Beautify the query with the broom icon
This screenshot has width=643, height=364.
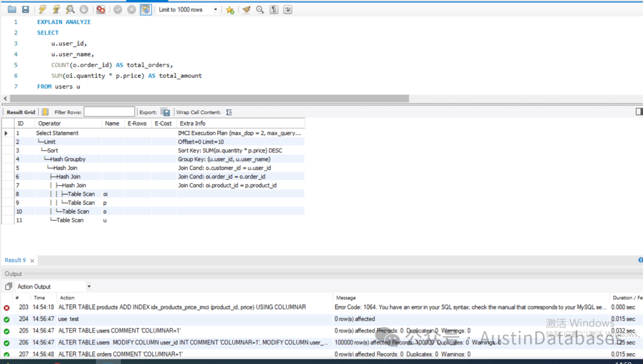click(x=246, y=10)
